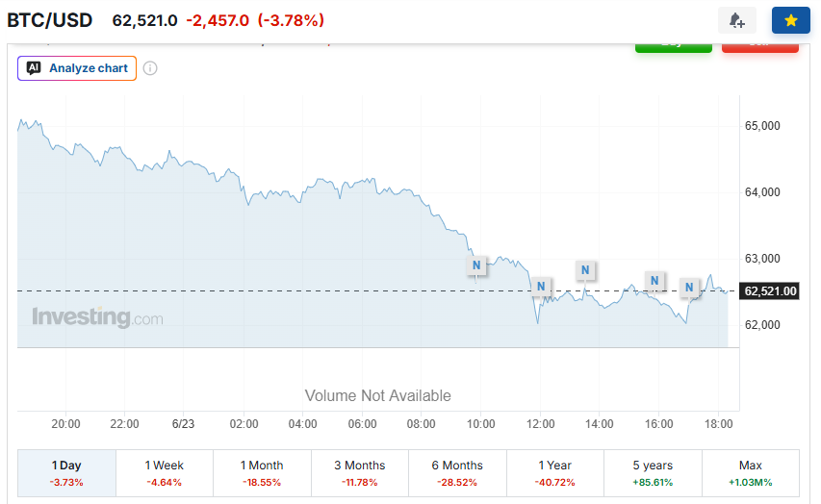Screen dimensions: 821x504
Task: Select the 1 Day timeframe tab
Action: [66, 473]
